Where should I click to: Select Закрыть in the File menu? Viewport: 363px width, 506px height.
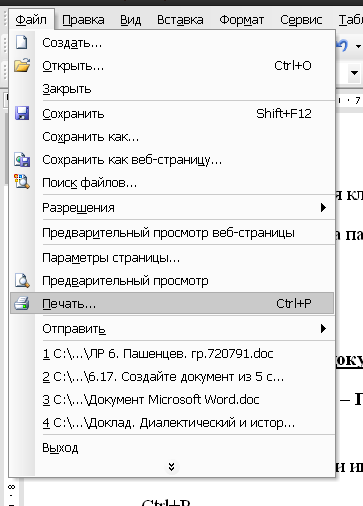coord(172,89)
